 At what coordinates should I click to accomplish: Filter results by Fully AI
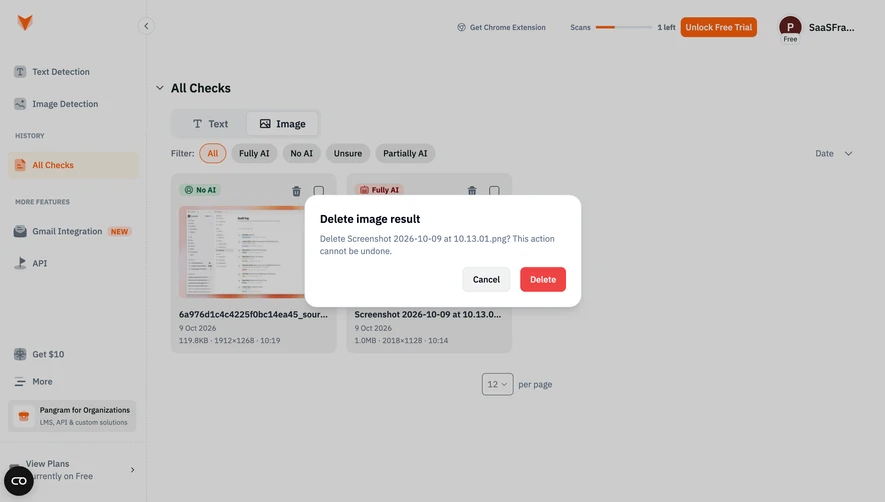pos(254,154)
